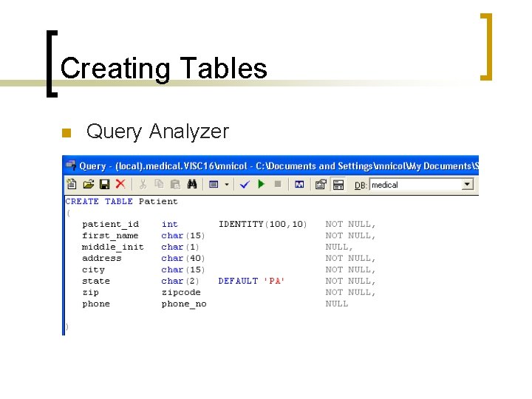Viewport: 532px width, 399px height.
Task: Click the Cut scissors icon
Action: [x=143, y=184]
